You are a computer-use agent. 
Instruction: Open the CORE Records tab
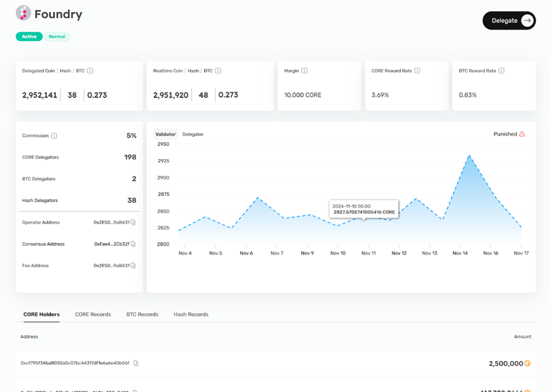[93, 314]
